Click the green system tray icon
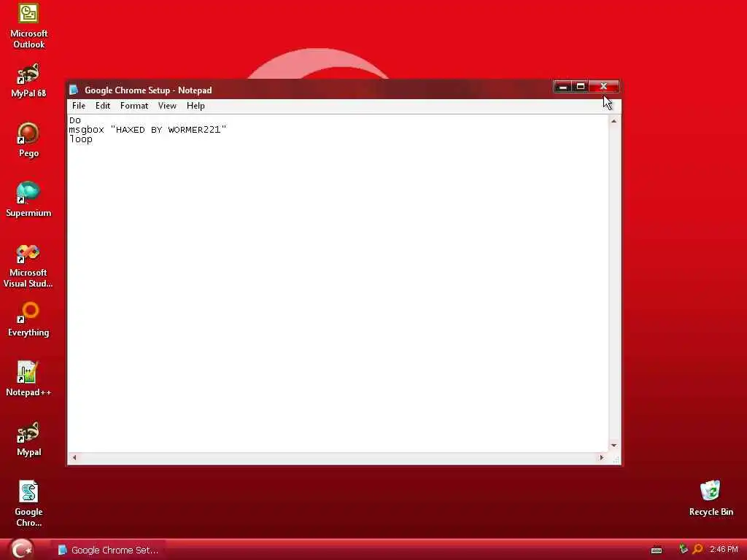The height and width of the screenshot is (560, 747). click(x=683, y=549)
